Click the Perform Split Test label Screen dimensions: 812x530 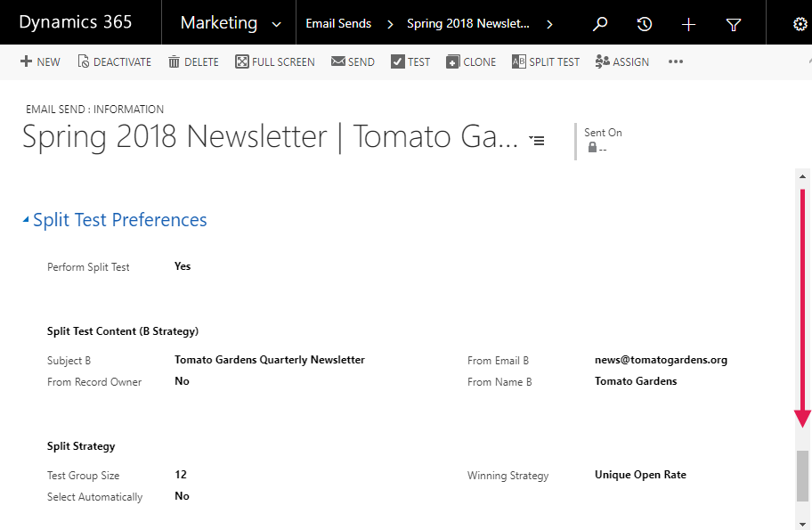88,267
